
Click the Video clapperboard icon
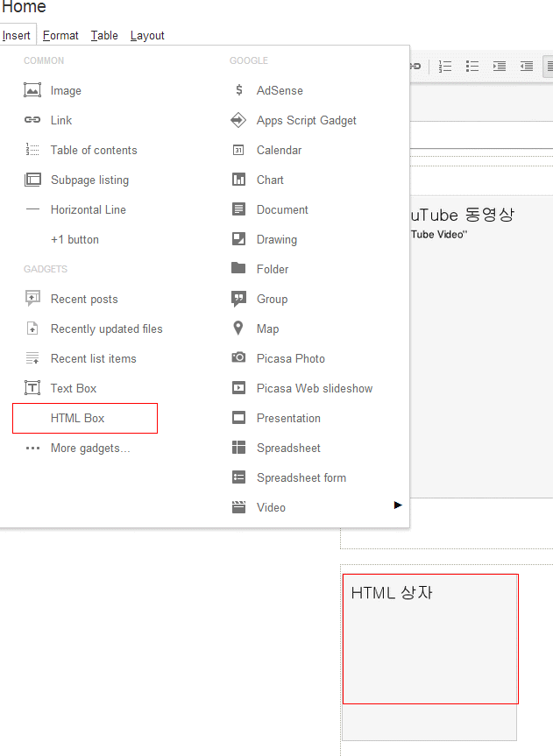coord(238,507)
